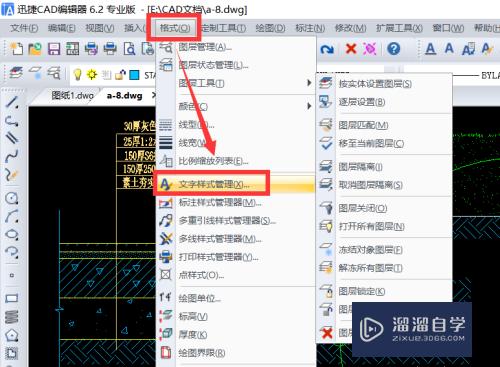500x367 pixels.
Task: Select the Ellipse drawing tool
Action: [x=12, y=234]
